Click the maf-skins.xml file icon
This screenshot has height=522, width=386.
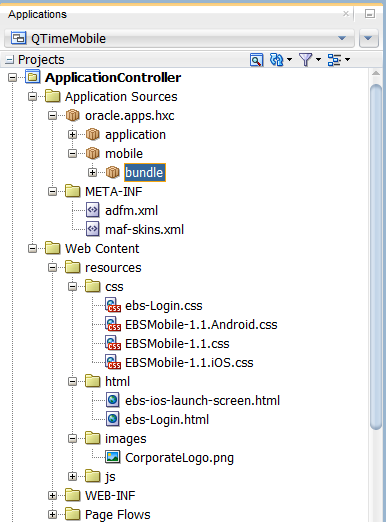(x=93, y=229)
